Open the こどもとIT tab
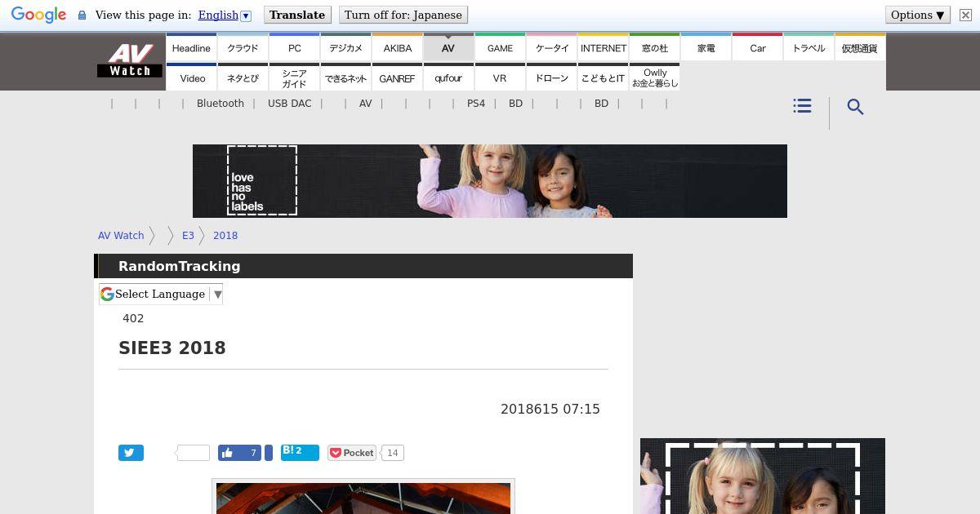Screen dimensions: 980x514 tap(604, 78)
